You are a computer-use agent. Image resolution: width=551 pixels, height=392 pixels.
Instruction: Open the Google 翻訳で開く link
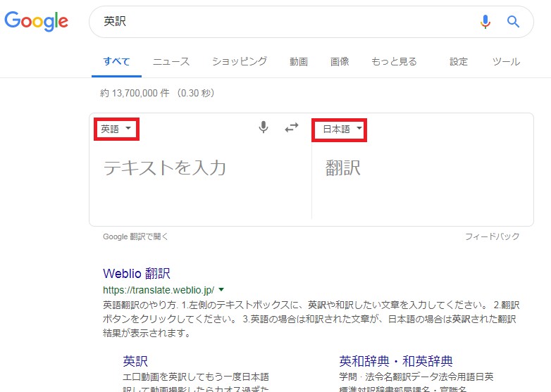[x=136, y=236]
